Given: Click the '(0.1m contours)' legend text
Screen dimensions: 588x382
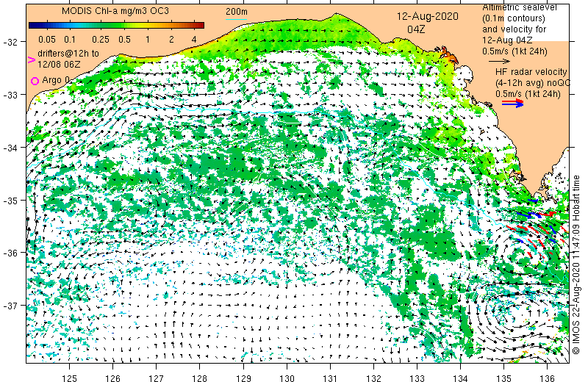Looking at the screenshot, I should pyautogui.click(x=514, y=18).
